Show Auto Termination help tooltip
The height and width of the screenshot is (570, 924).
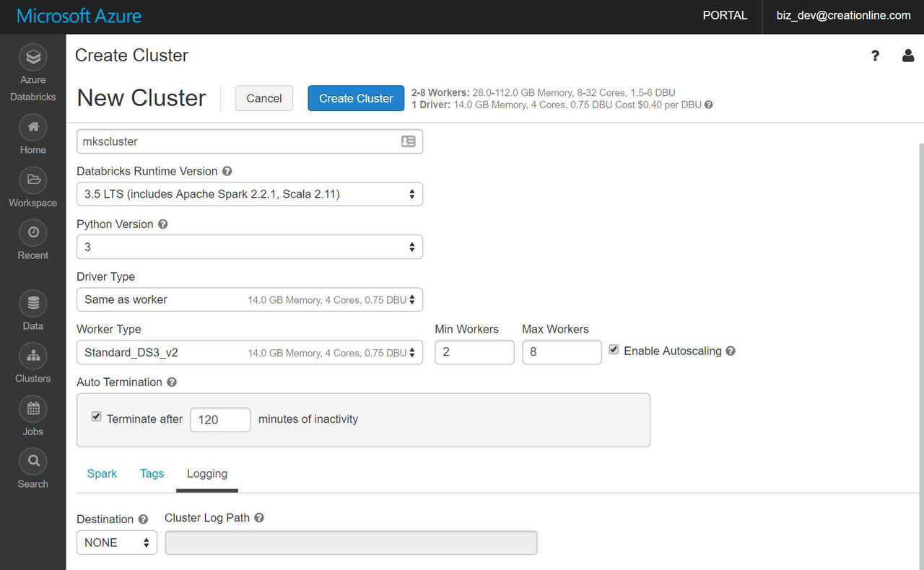pos(172,382)
